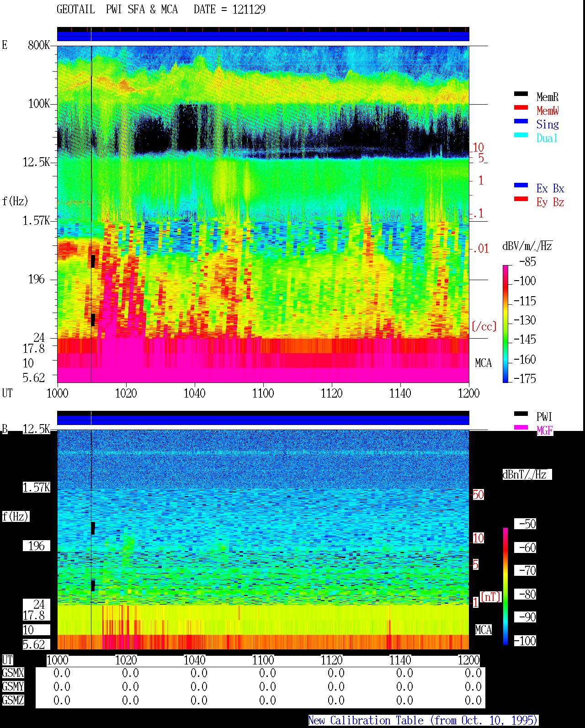Image resolution: width=585 pixels, height=728 pixels.
Task: Click the UT label under the E panel
Action: point(7,393)
